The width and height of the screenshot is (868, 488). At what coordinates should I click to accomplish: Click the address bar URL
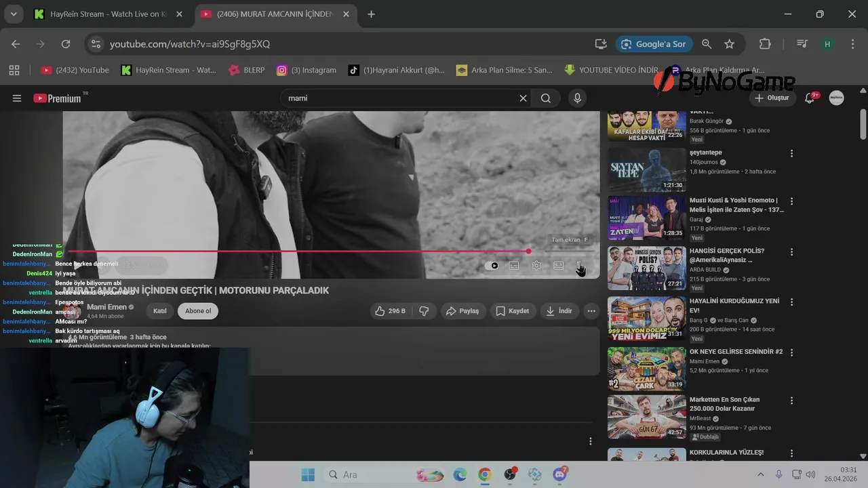[190, 44]
